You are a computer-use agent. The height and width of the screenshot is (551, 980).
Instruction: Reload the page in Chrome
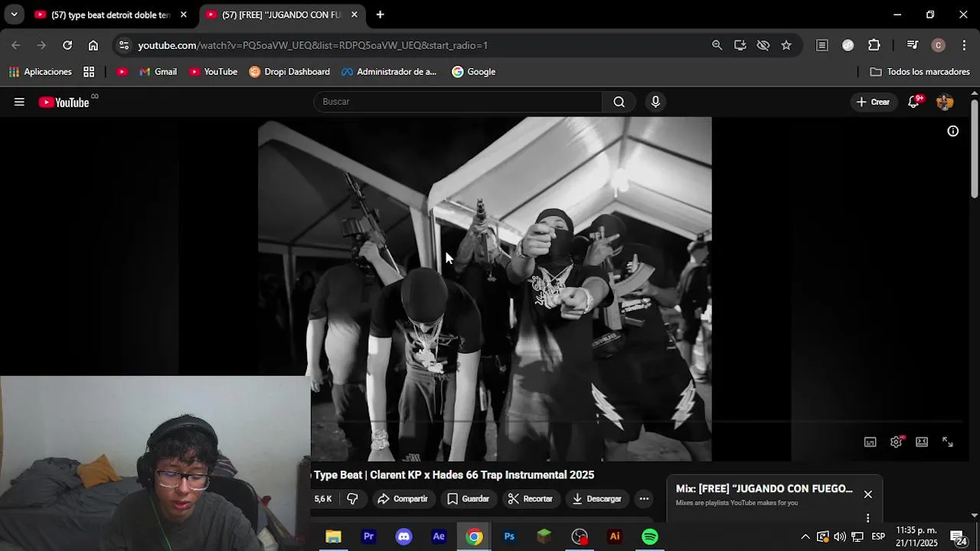67,45
